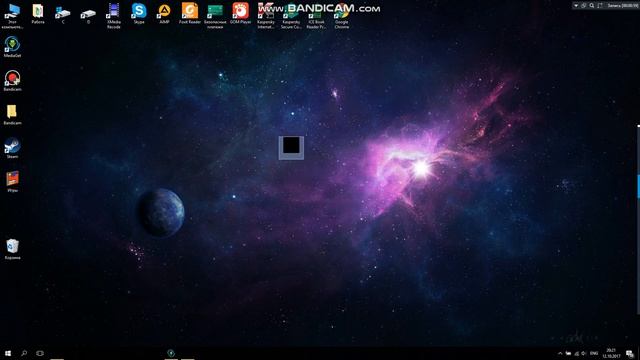
Task: Open the Kaspersky Secure Connection shortcut
Action: [291, 16]
